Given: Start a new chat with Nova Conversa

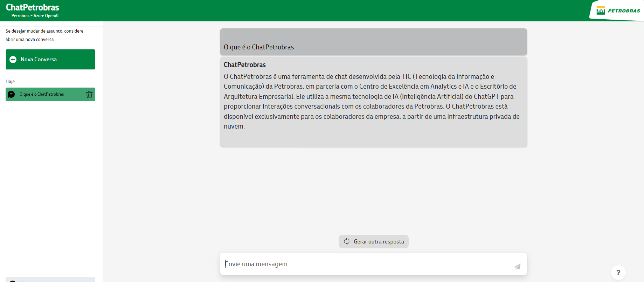Looking at the screenshot, I should point(50,60).
